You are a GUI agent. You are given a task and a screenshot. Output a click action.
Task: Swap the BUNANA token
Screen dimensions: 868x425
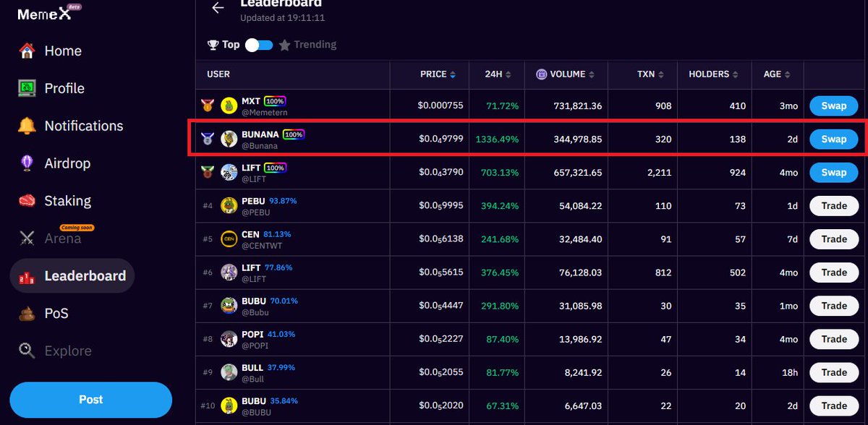click(834, 139)
